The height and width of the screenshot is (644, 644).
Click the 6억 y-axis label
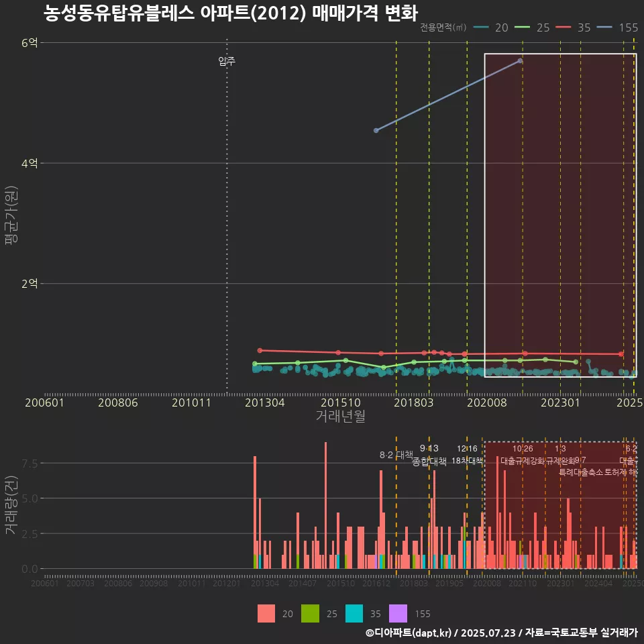click(30, 43)
